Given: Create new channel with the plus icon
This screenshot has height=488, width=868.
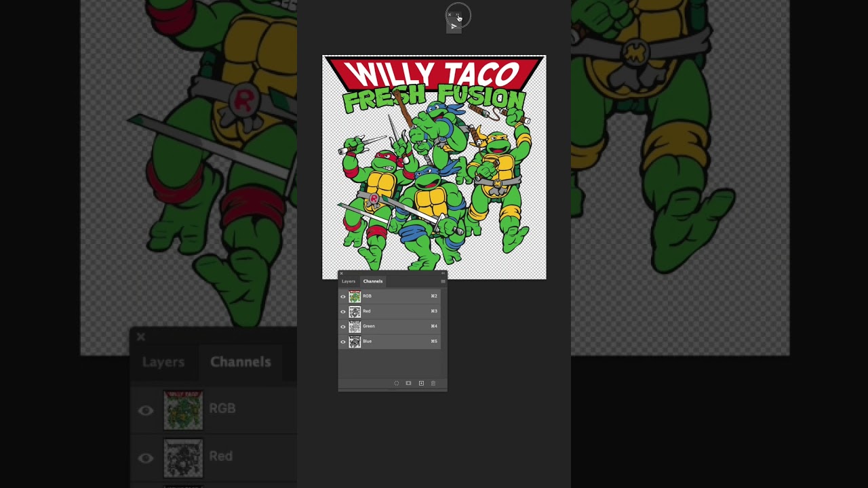Looking at the screenshot, I should (421, 384).
